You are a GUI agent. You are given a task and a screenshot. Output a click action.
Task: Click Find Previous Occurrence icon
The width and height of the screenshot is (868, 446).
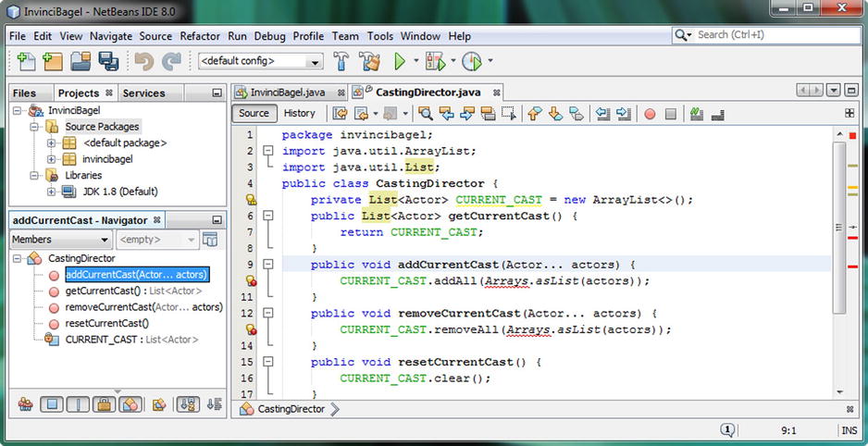(446, 114)
